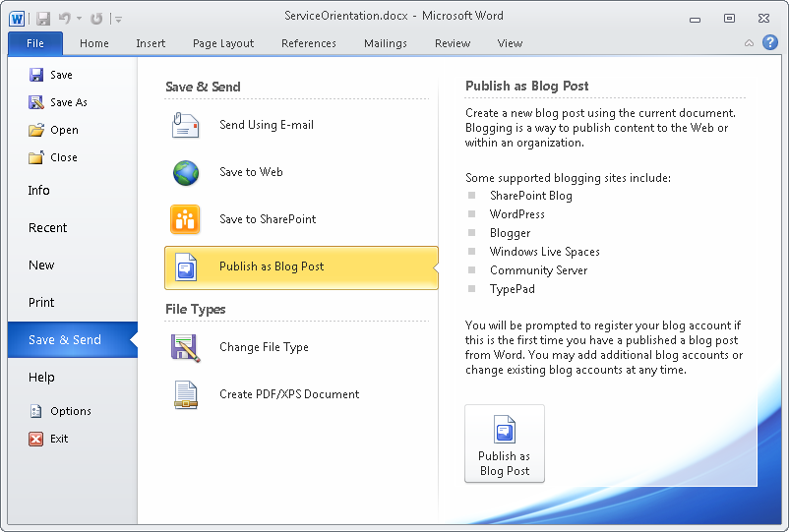Click the Close folder icon in sidebar

(36, 157)
